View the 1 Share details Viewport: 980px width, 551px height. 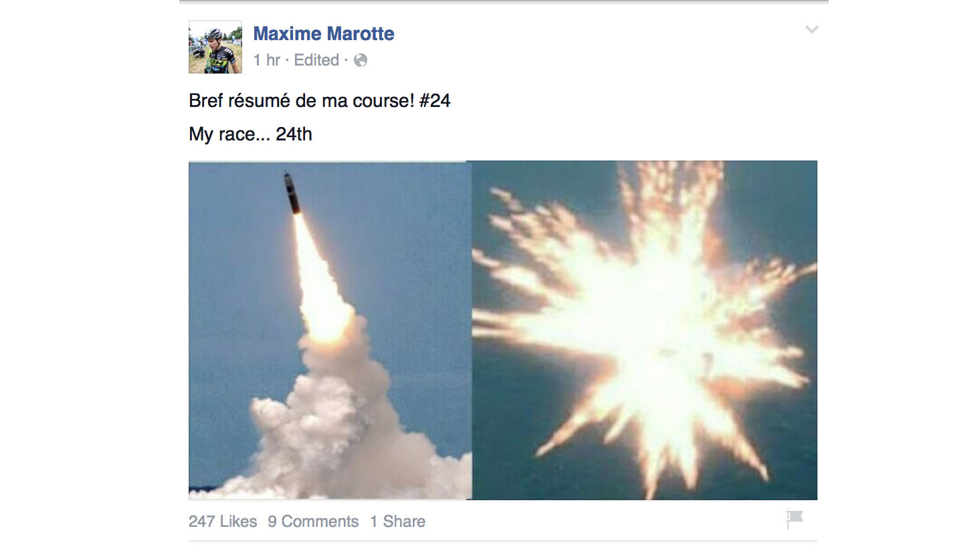397,522
